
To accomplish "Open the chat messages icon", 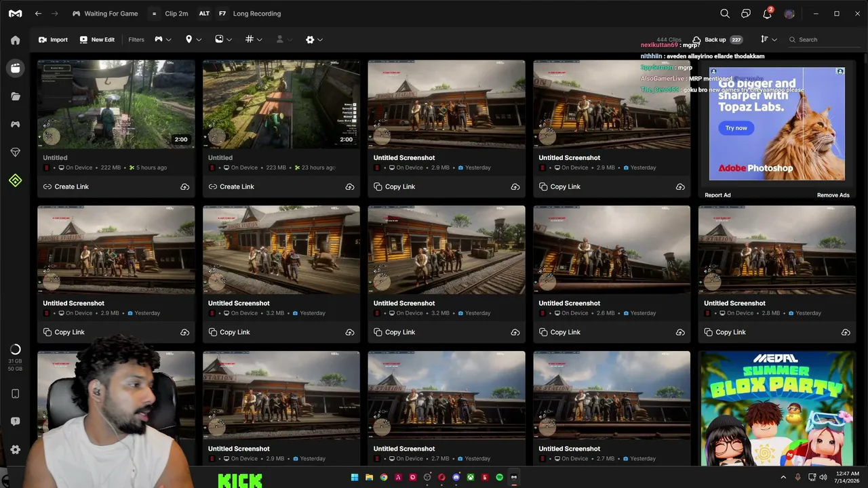I will (746, 14).
